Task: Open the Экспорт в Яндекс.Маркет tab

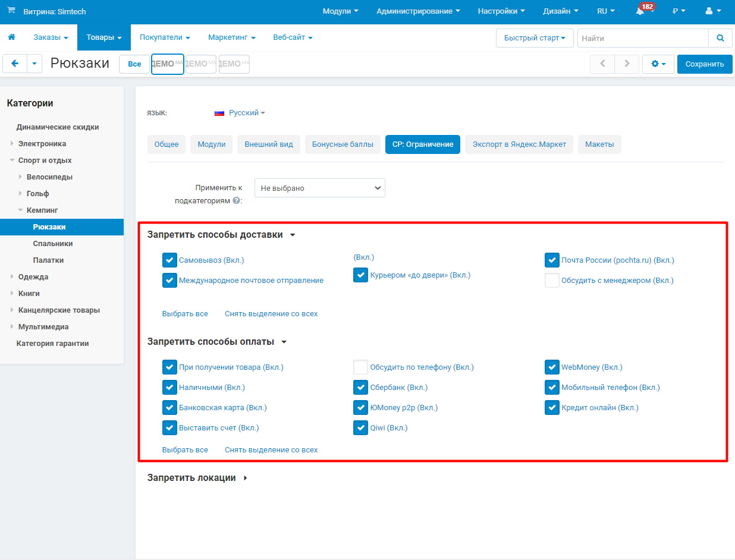Action: [519, 144]
